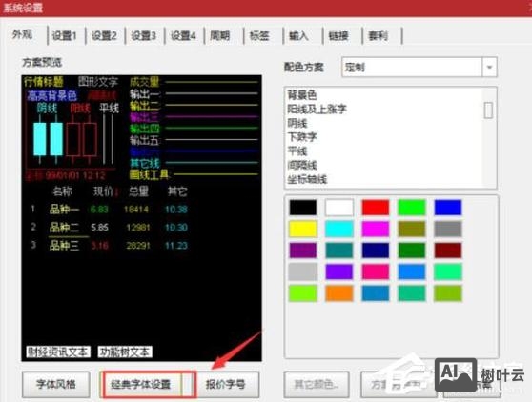This screenshot has width=532, height=402.
Task: Pick the orange color swatch
Action: pyautogui.click(x=339, y=293)
